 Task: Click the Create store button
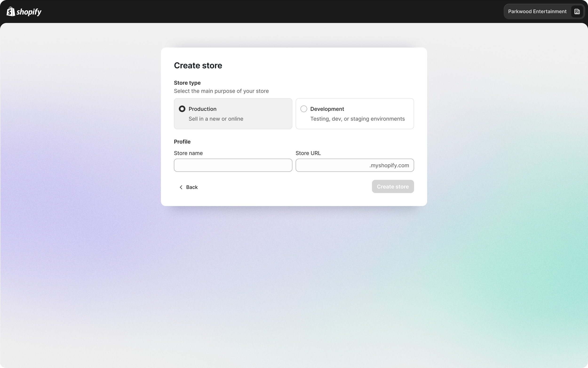pyautogui.click(x=393, y=186)
